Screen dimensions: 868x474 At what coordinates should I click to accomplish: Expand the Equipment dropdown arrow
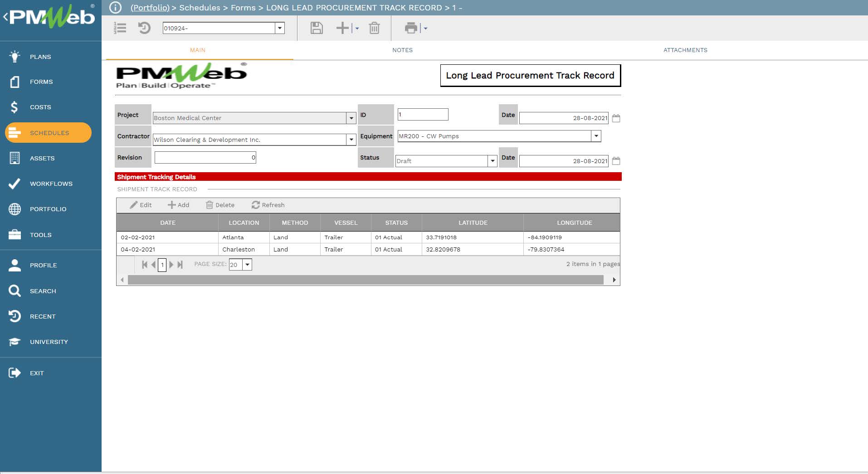coord(596,136)
